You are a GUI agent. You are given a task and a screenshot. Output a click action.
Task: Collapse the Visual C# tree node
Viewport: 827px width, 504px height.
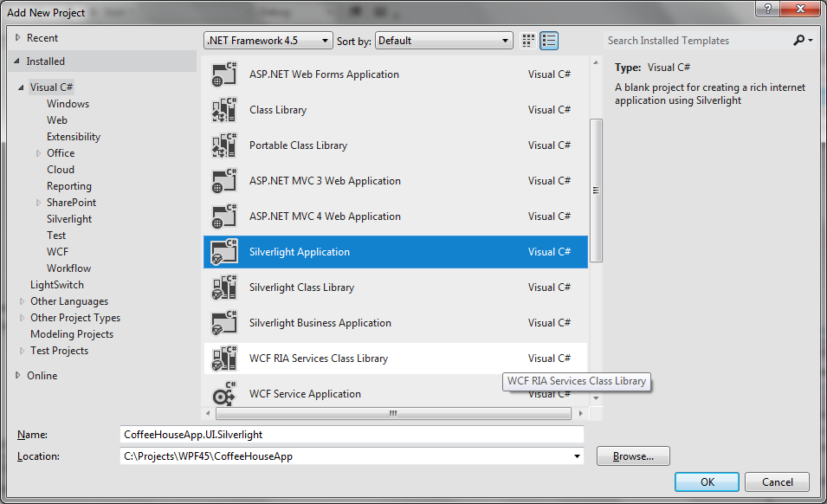pos(20,86)
